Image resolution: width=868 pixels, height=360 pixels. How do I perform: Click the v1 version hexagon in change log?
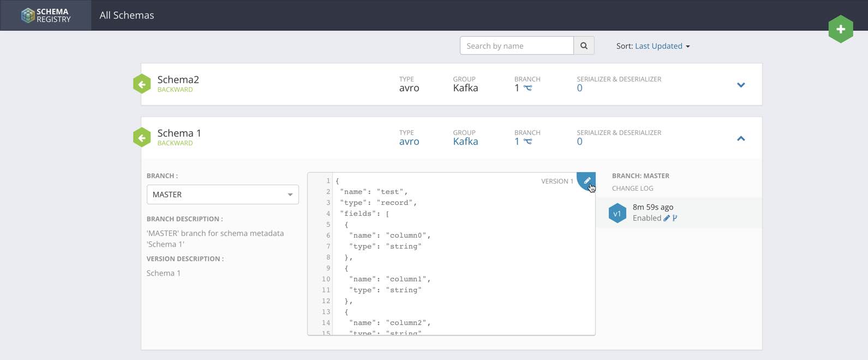tap(617, 213)
